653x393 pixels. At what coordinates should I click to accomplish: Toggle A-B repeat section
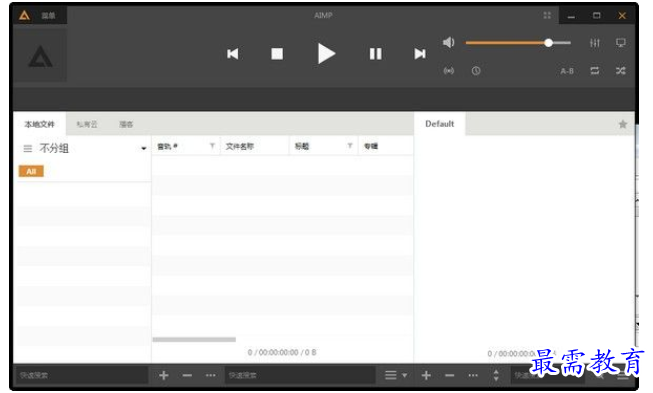[x=567, y=71]
